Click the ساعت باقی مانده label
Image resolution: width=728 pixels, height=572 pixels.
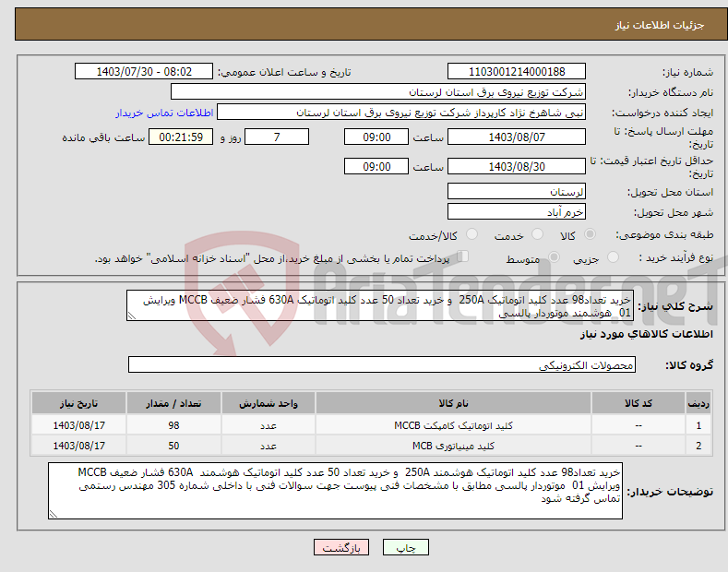point(103,137)
